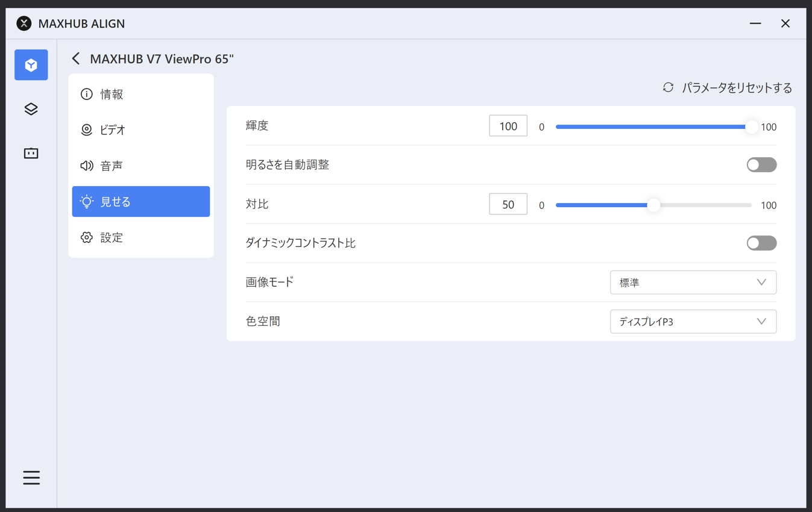Click the cube device icon in sidebar
Image resolution: width=812 pixels, height=512 pixels.
pyautogui.click(x=31, y=65)
